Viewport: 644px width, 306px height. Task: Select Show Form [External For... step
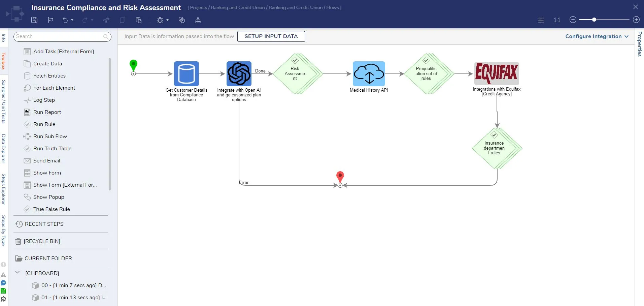pyautogui.click(x=60, y=185)
